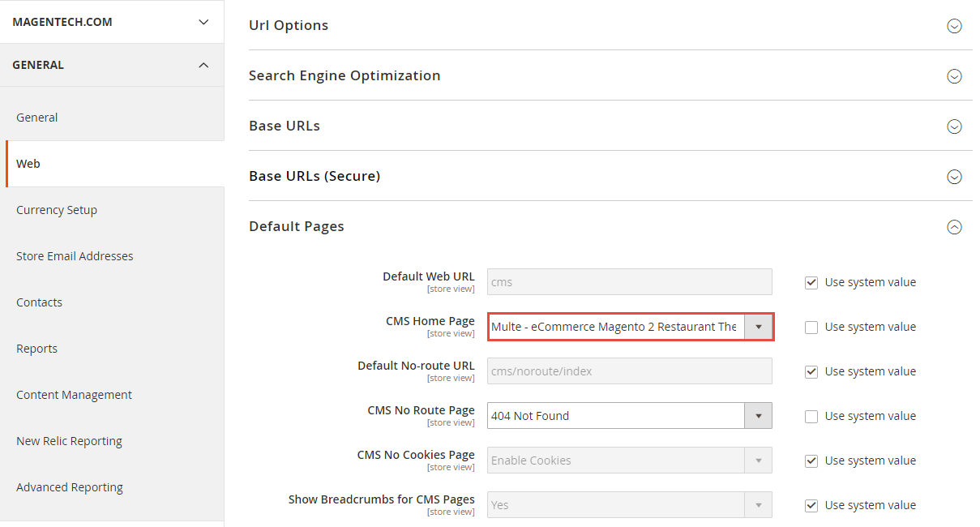Open the Web configuration tab

[x=28, y=164]
